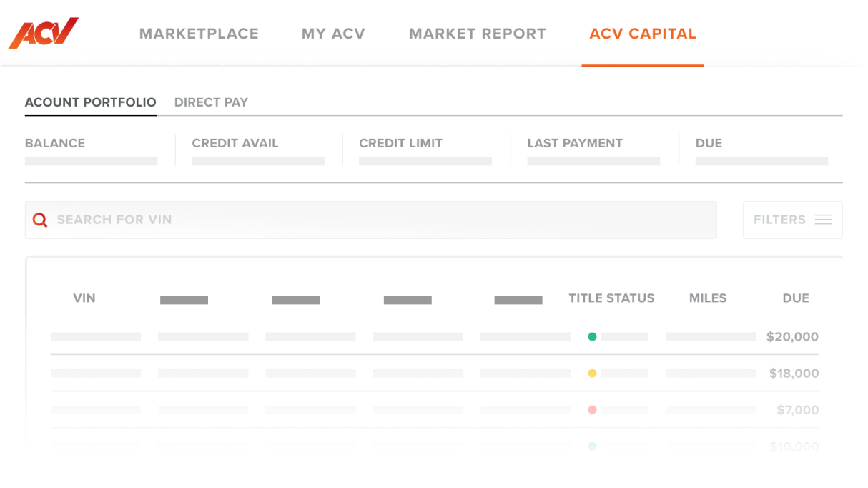Click the yellow title status dot in $18,000 row

click(592, 373)
